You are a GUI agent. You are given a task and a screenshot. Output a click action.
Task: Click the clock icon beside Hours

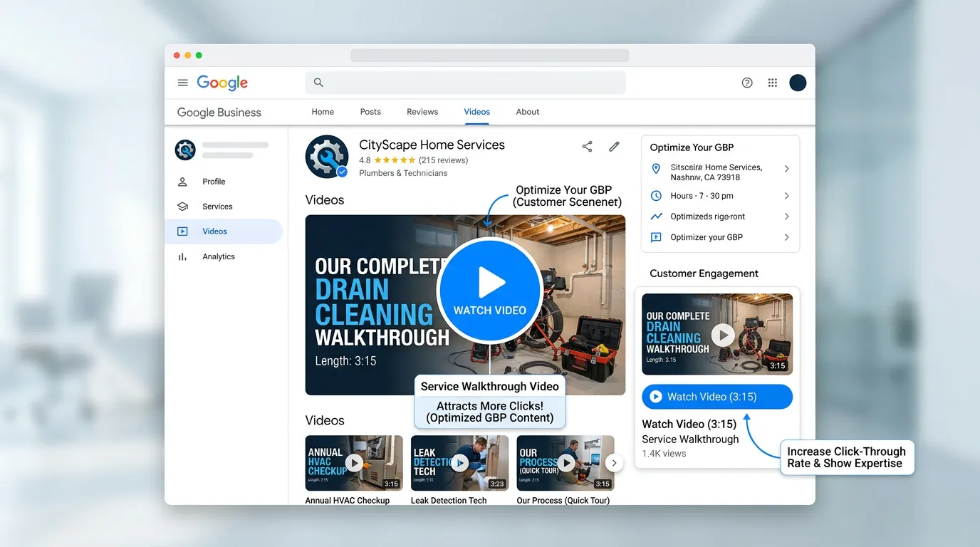tap(656, 196)
